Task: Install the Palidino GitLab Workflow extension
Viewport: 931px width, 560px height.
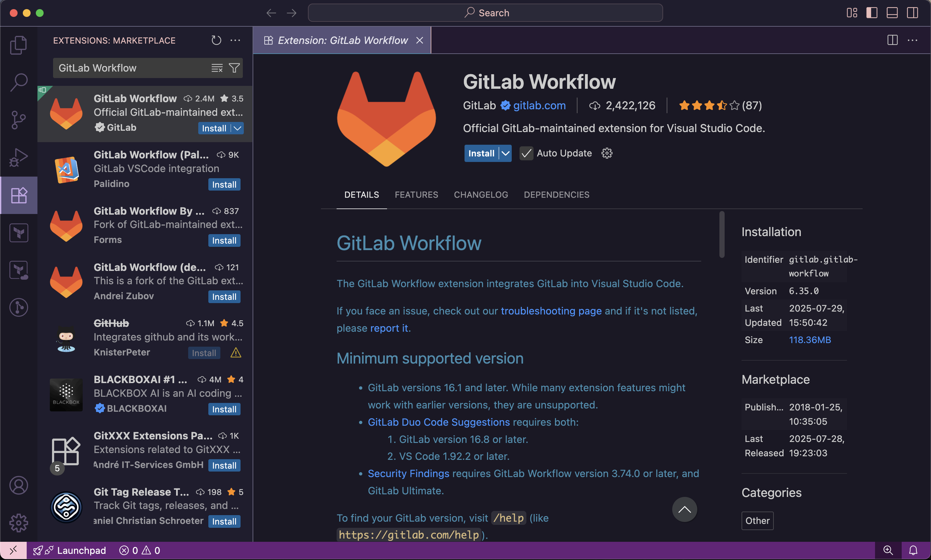Action: coord(224,184)
